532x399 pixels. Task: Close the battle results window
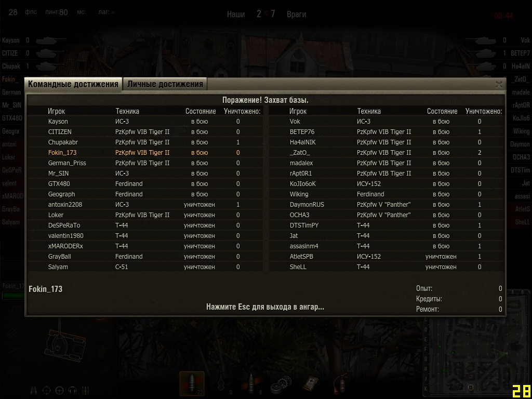coord(498,85)
